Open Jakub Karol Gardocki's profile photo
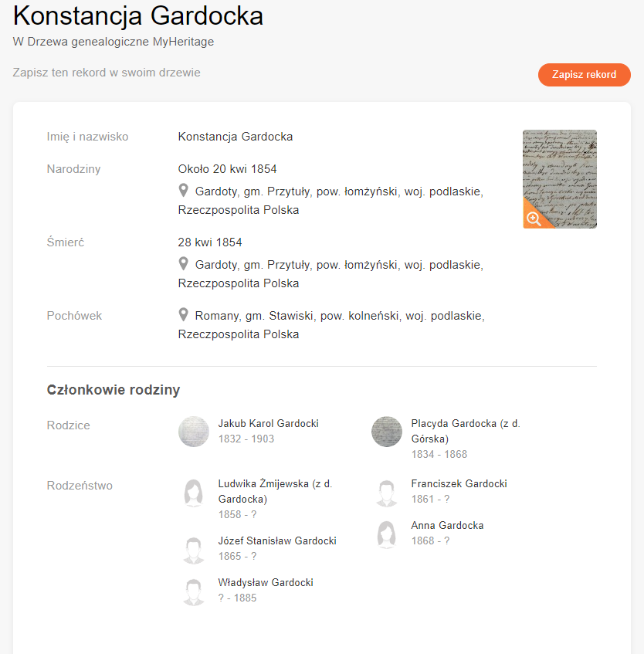Screen dimensions: 644x654 194,432
